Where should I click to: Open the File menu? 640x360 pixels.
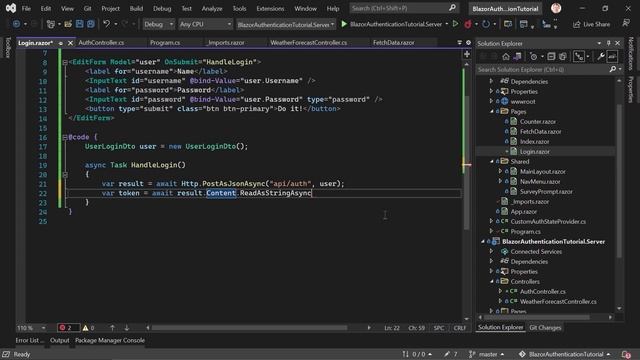click(x=26, y=8)
